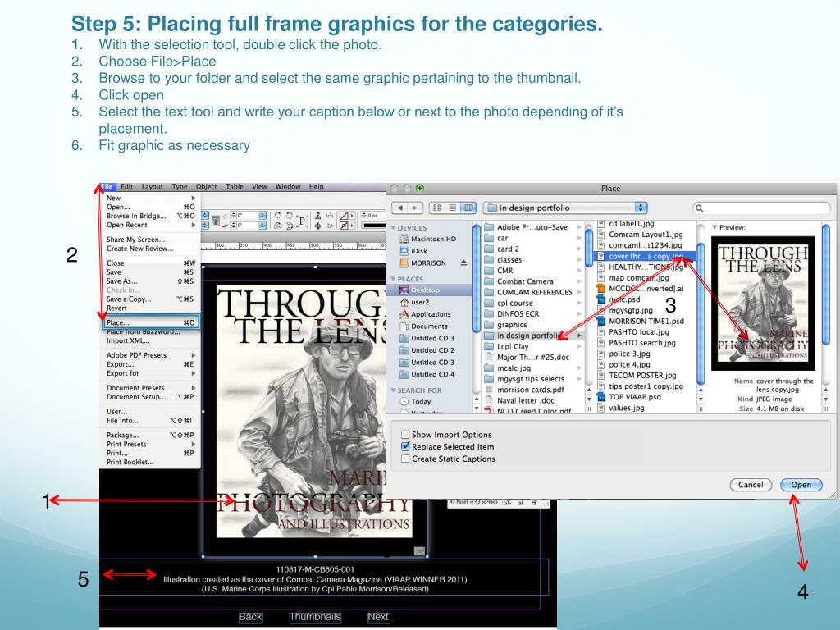This screenshot has height=630, width=840.
Task: Switch Place dialog to icon view
Action: [436, 208]
